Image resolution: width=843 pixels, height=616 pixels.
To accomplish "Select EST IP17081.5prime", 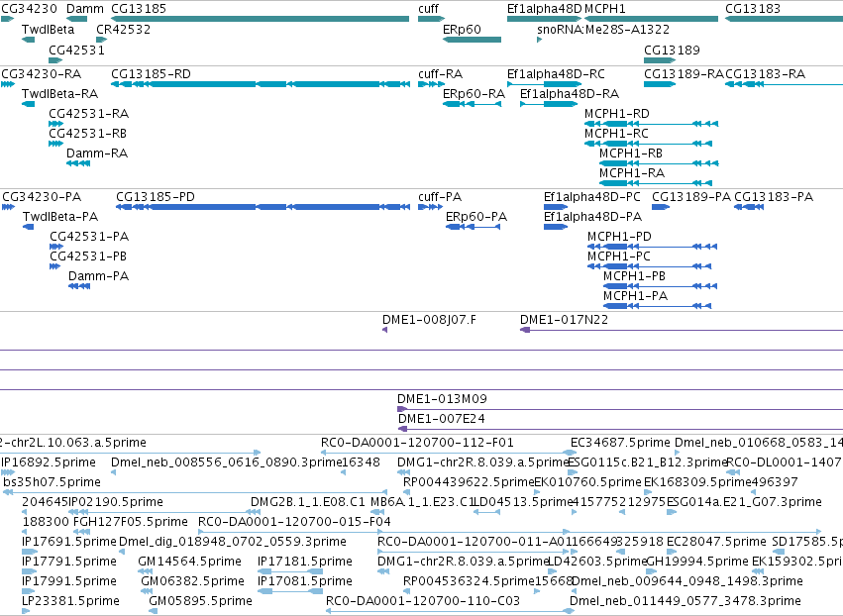I will click(305, 581).
